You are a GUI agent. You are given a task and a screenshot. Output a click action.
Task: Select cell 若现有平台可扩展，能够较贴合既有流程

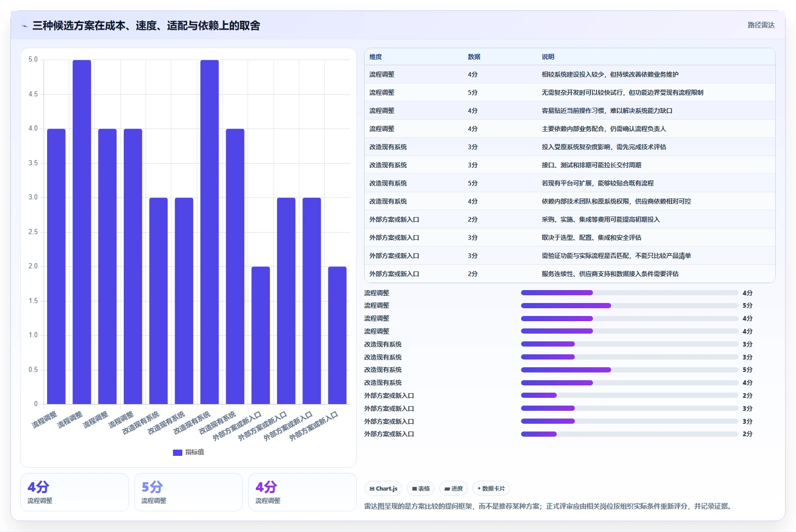click(x=598, y=183)
